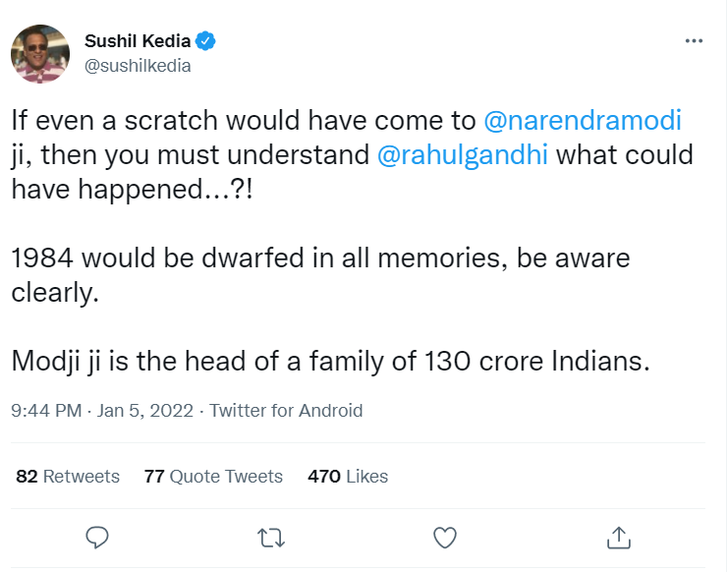Show the 470 Likes list
This screenshot has height=572, width=728.
348,477
